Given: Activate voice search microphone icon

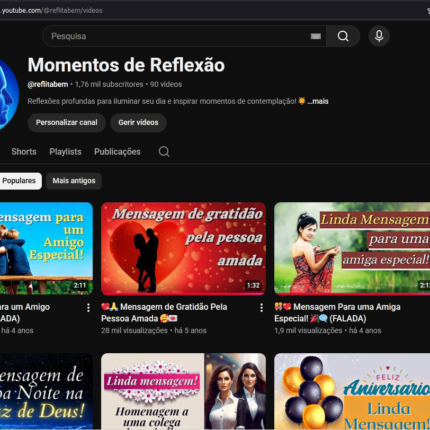Looking at the screenshot, I should coord(379,36).
